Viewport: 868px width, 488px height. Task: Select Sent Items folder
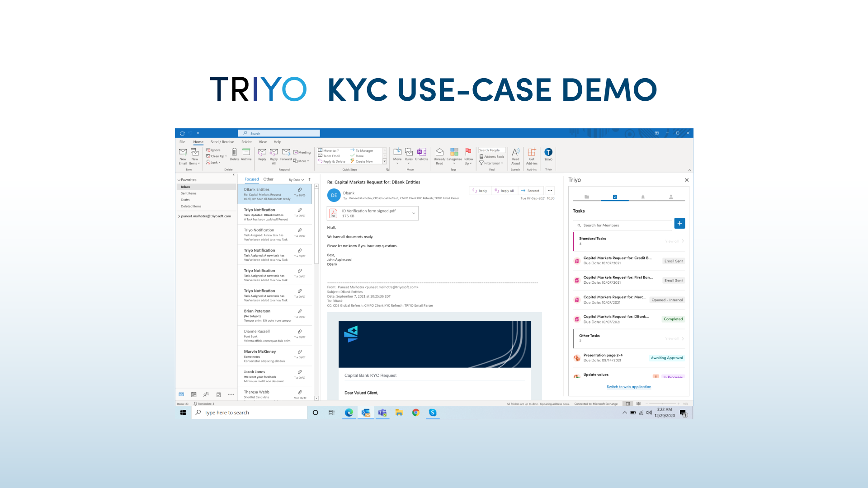tap(189, 193)
